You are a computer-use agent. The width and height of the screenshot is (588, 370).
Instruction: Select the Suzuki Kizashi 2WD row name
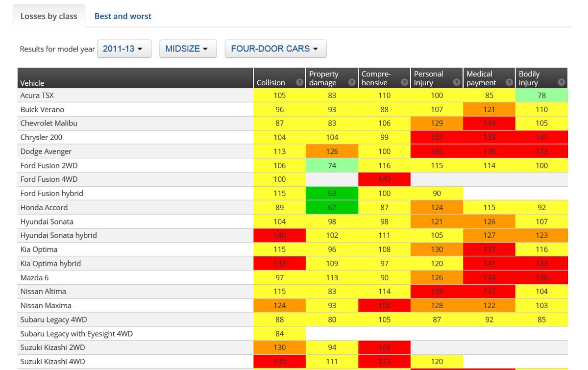tap(53, 347)
